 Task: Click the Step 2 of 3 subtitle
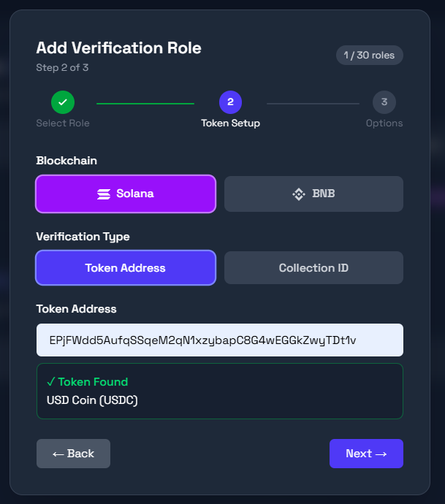62,68
